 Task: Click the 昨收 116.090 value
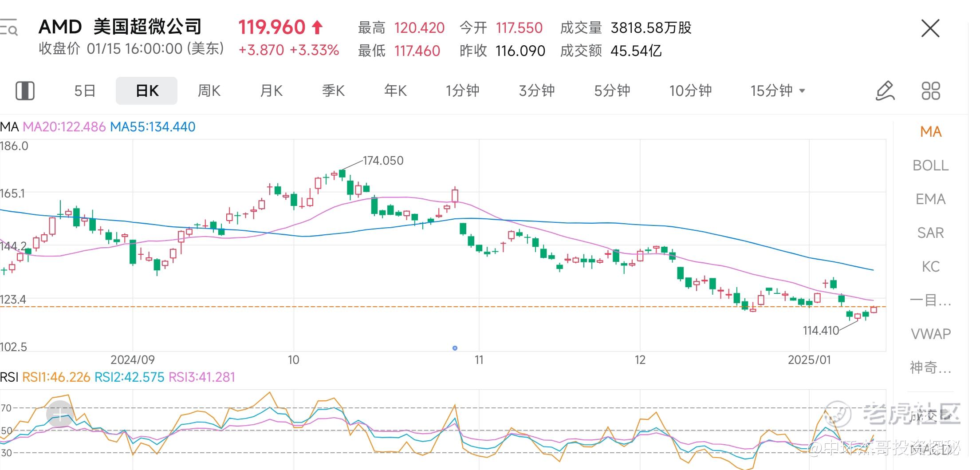point(520,51)
